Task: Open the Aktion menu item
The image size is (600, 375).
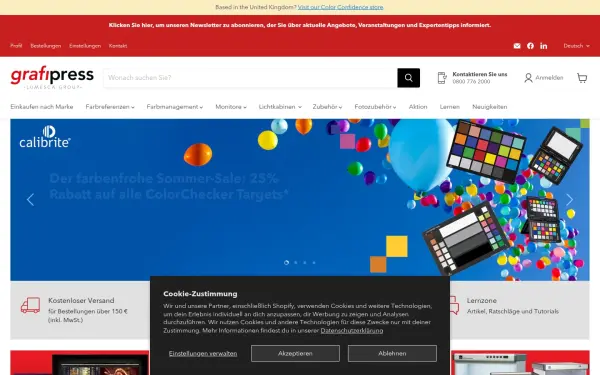Action: click(x=418, y=107)
